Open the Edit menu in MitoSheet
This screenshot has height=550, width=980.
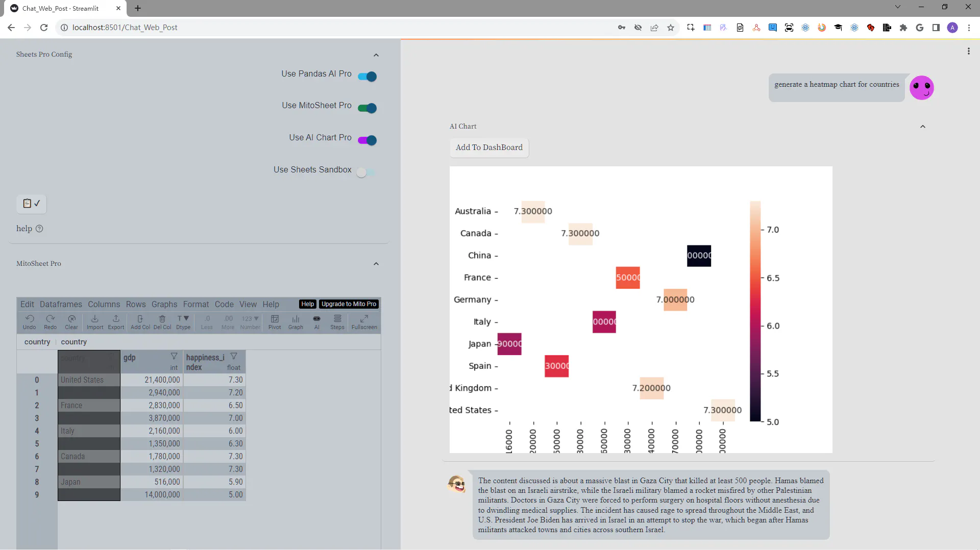[27, 304]
